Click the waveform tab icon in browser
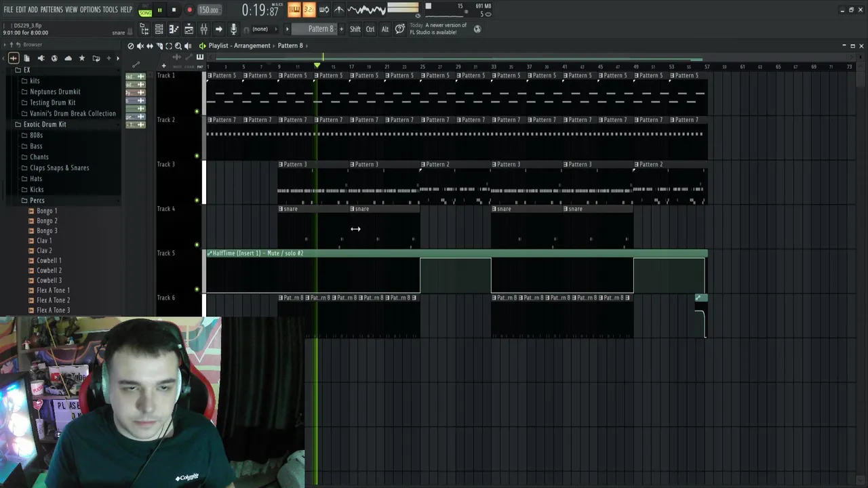The width and height of the screenshot is (868, 488). tap(14, 58)
